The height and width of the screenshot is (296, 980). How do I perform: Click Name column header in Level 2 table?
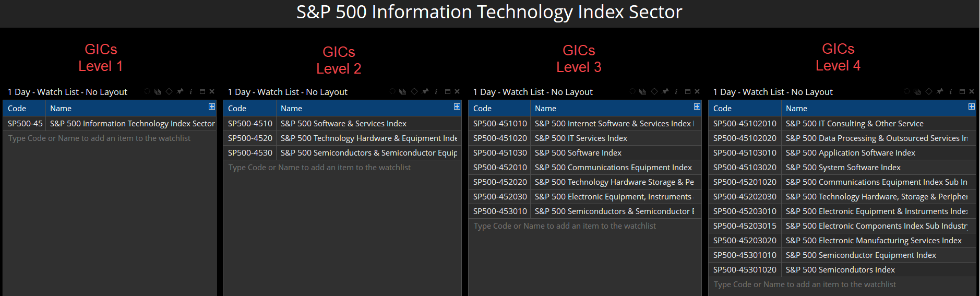(x=368, y=108)
